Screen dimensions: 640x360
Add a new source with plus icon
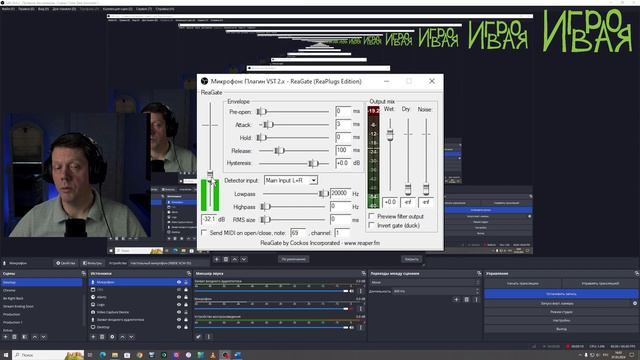point(93,337)
